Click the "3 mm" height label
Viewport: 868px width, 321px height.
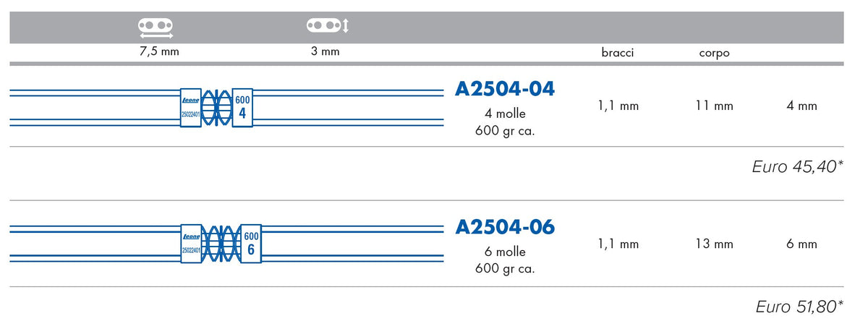[x=325, y=51]
